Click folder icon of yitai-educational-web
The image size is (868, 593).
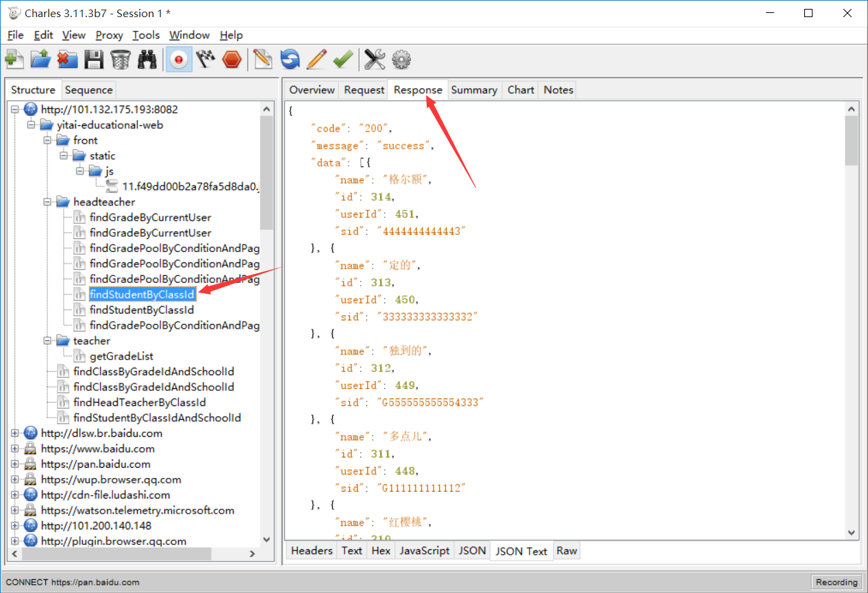coord(47,125)
